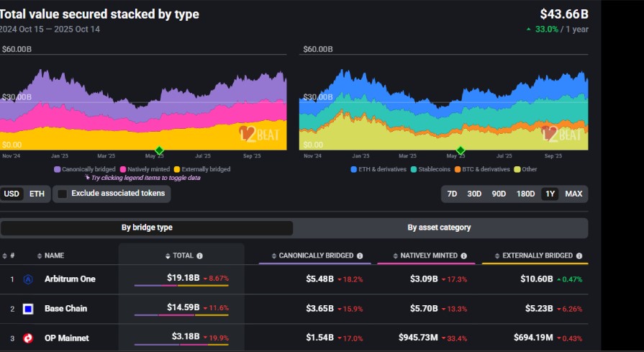Switch to By asset category tab
The width and height of the screenshot is (644, 352).
(x=439, y=227)
